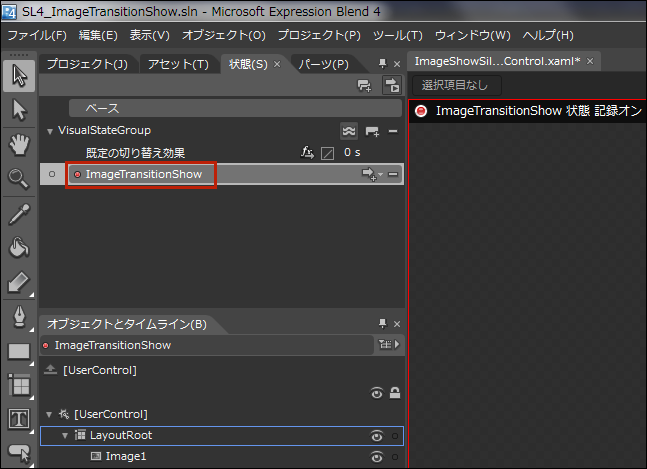Toggle visibility of all objects header

coord(376,393)
